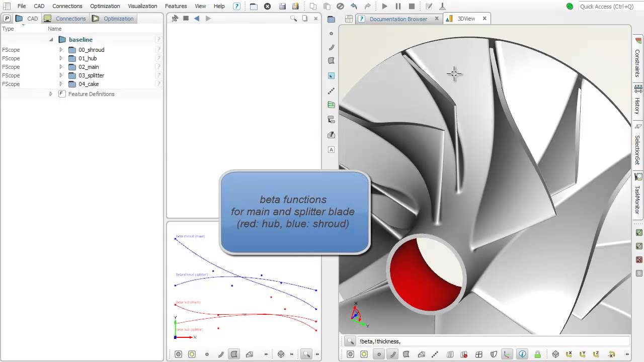
Task: Pause the run with Pause button
Action: click(398, 6)
